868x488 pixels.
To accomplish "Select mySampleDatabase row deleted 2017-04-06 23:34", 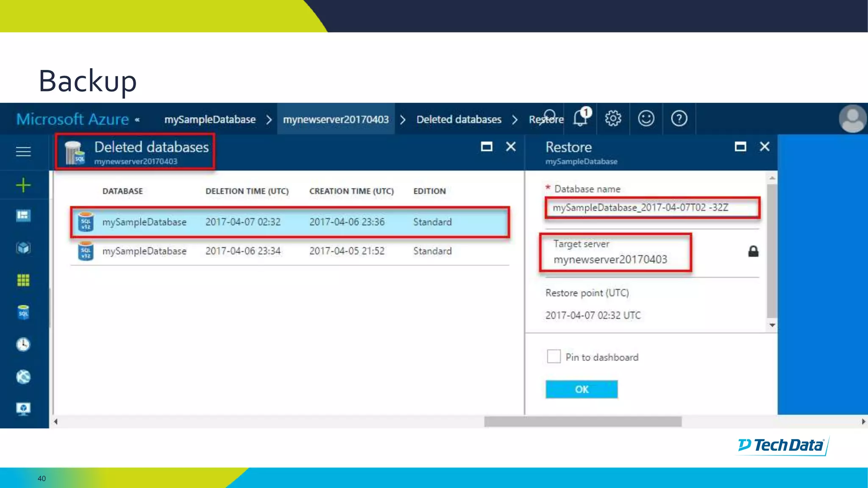I will [290, 251].
